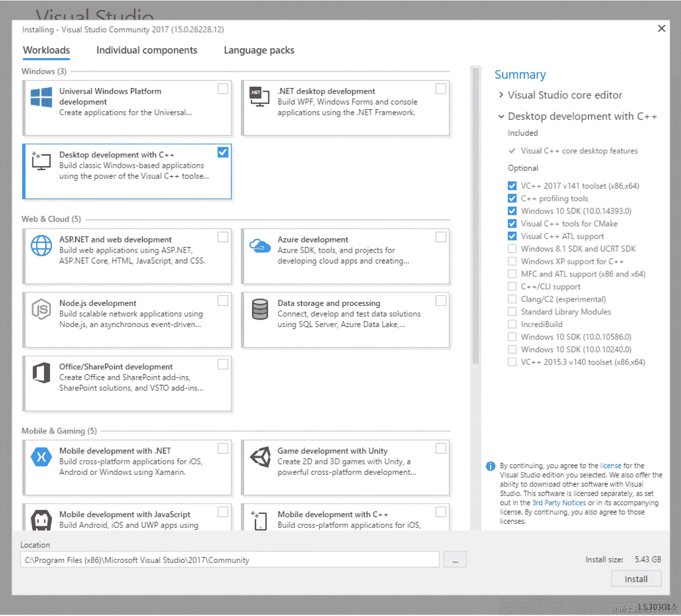Click the Summary heading
The width and height of the screenshot is (681, 616).
pyautogui.click(x=520, y=75)
